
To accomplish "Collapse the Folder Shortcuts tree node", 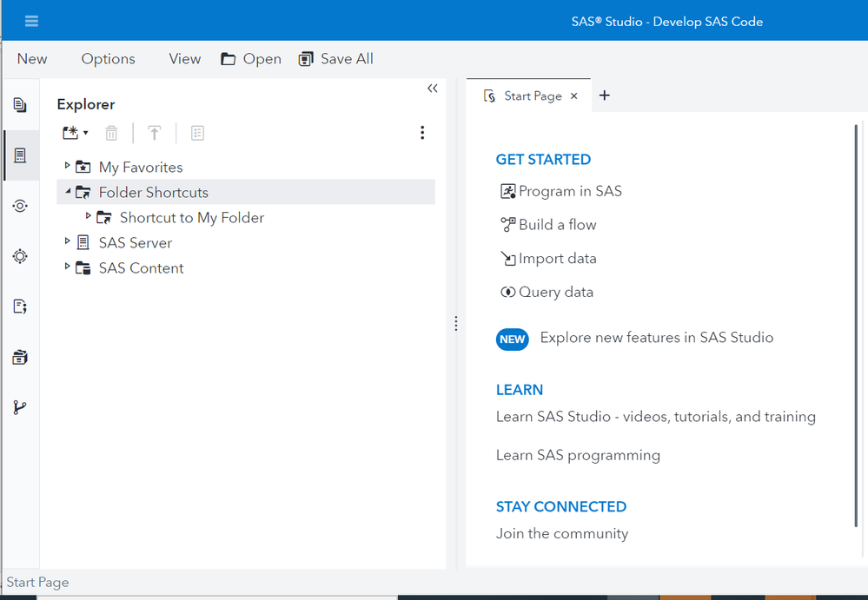I will coord(68,191).
